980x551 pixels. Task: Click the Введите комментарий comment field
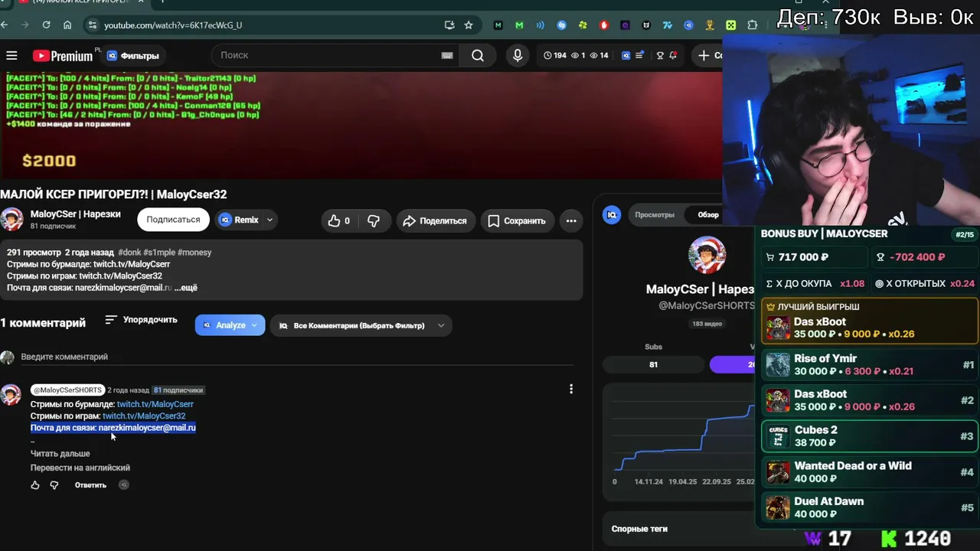tap(297, 357)
